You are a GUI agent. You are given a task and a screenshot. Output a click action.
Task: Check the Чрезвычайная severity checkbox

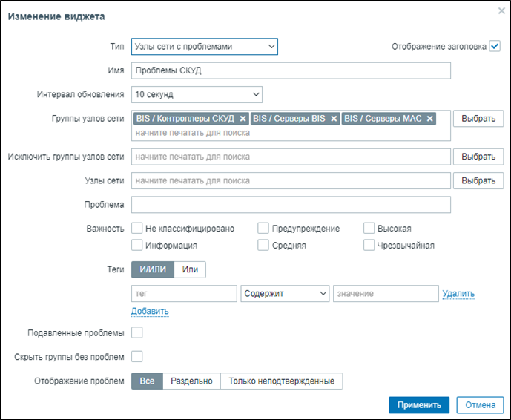click(x=369, y=246)
